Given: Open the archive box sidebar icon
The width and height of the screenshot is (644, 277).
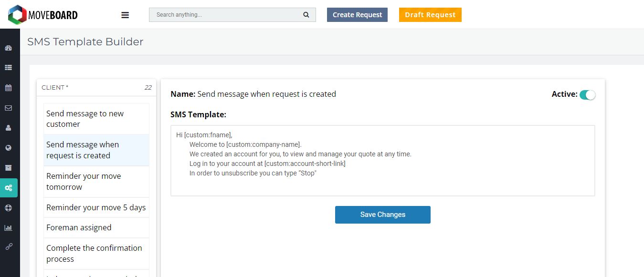Looking at the screenshot, I should (x=8, y=168).
